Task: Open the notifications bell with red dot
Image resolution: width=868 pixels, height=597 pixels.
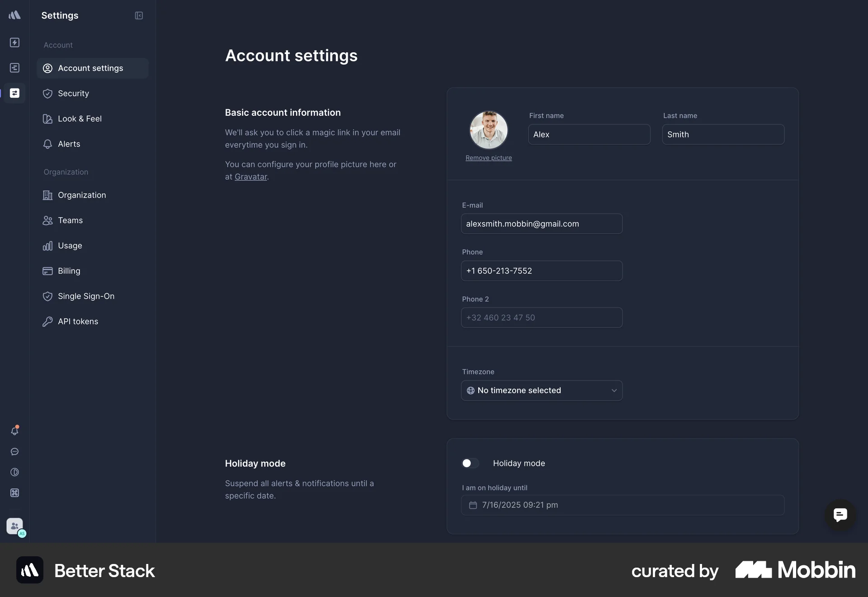Action: point(15,431)
